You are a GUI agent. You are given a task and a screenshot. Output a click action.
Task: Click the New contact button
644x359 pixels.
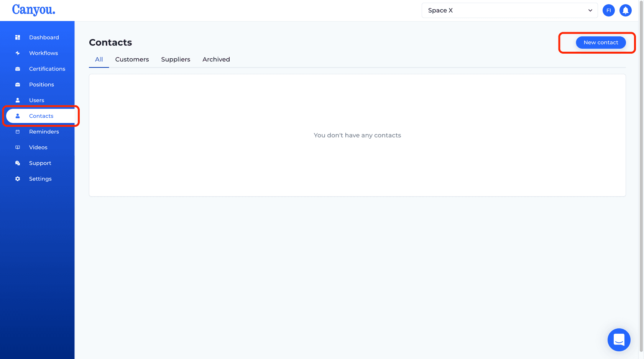point(600,42)
